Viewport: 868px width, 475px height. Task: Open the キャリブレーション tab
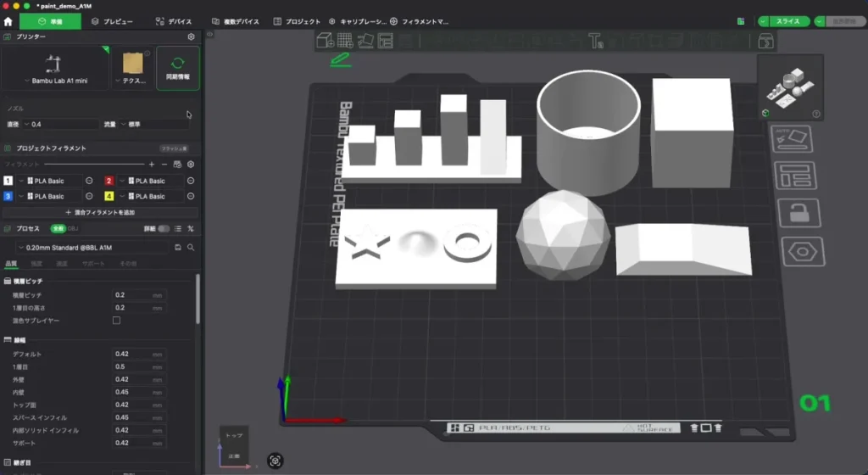358,21
